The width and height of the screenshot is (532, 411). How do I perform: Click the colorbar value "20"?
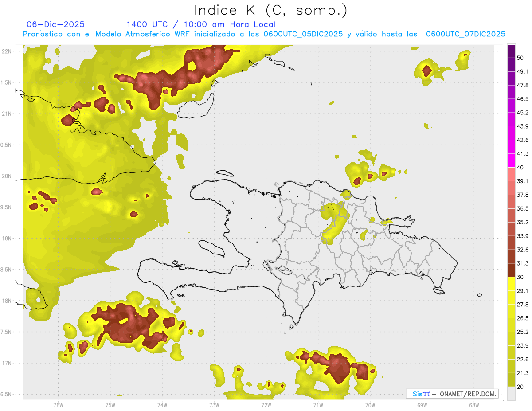(521, 387)
